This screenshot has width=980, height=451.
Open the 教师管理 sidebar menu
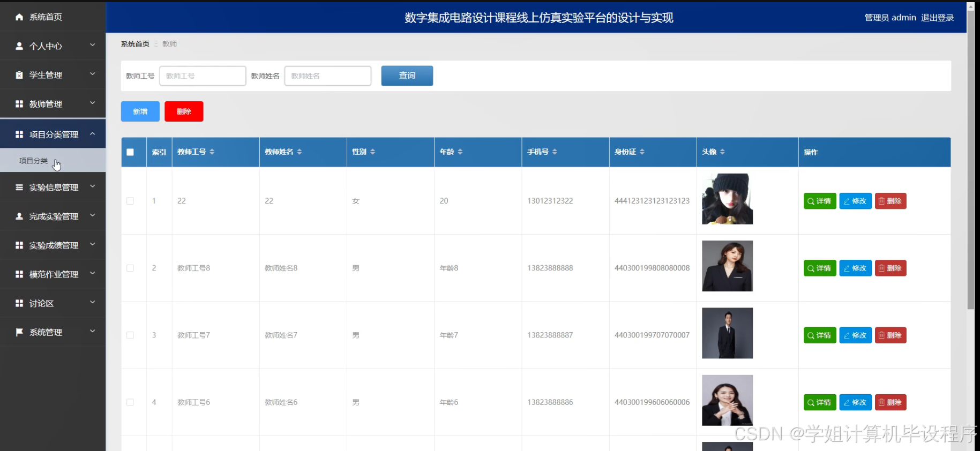coord(53,104)
